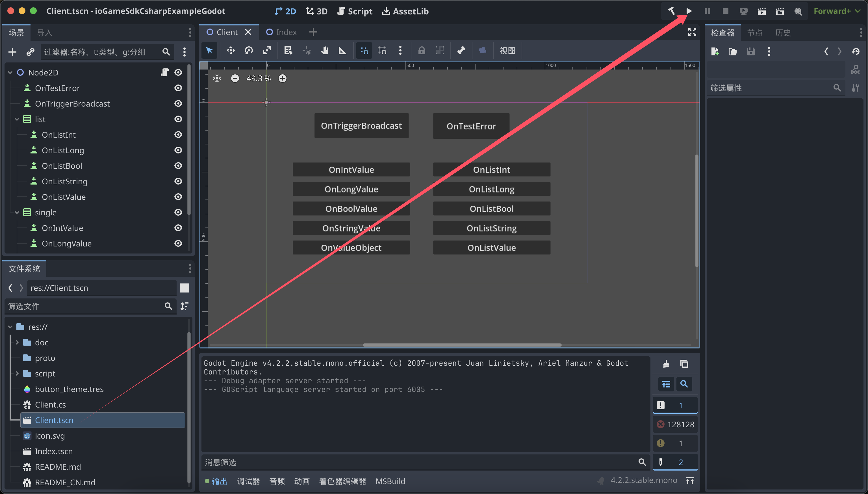The image size is (868, 494).
Task: Lock the selected node with the padlock icon
Action: coord(421,51)
